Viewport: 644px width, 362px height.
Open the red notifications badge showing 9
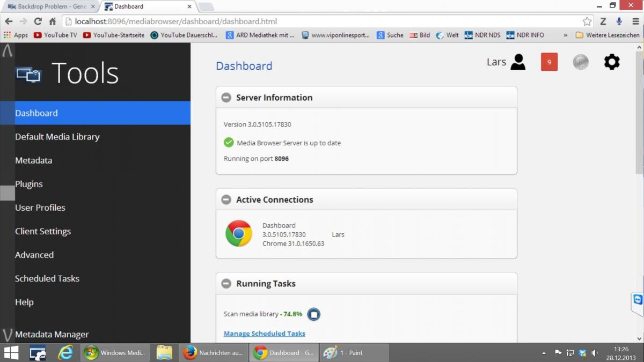click(549, 62)
